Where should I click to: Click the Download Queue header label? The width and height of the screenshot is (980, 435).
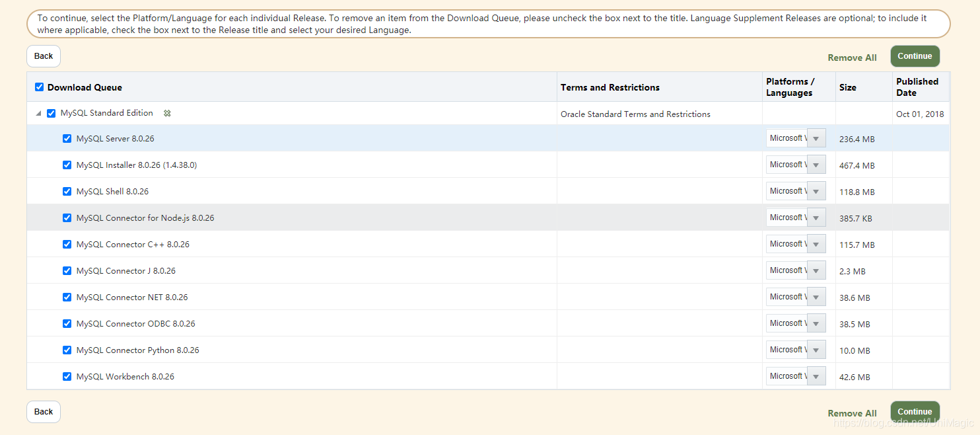pyautogui.click(x=85, y=87)
